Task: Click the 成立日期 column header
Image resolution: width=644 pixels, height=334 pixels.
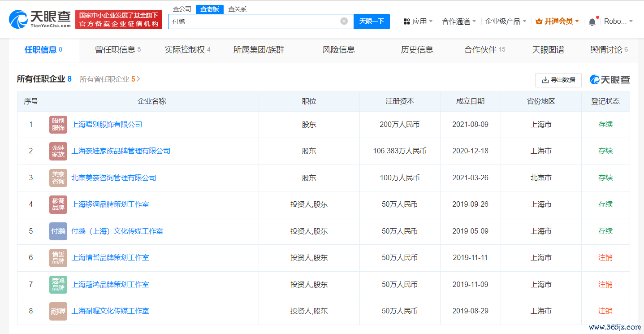Action: point(471,101)
